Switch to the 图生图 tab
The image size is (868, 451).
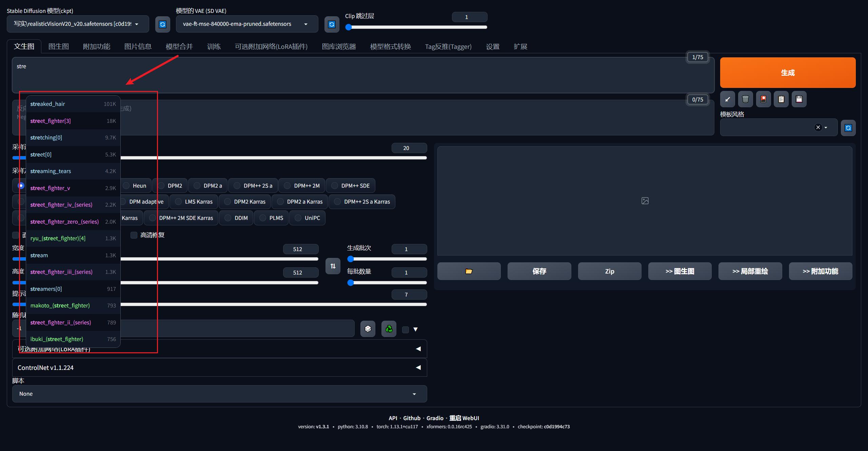point(58,46)
